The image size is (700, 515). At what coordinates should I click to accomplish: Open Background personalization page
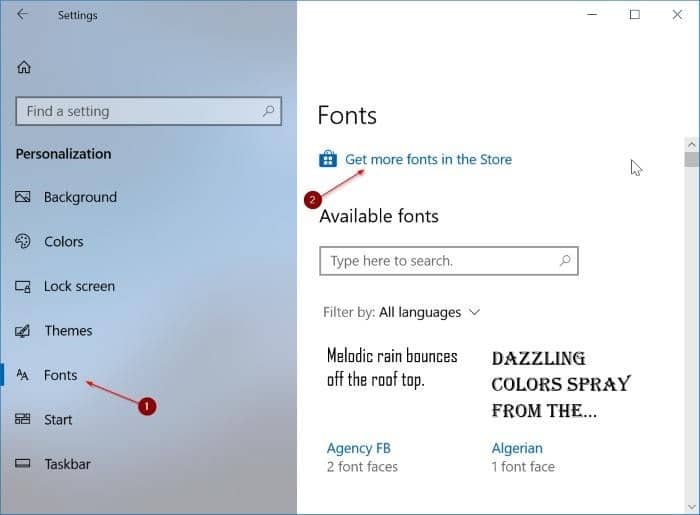(80, 197)
